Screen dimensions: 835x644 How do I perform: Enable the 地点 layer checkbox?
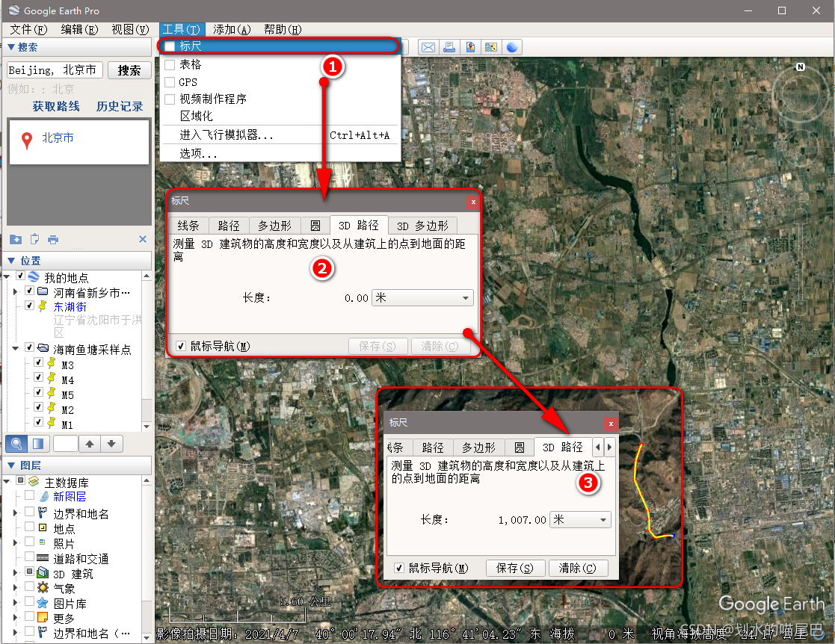pos(29,527)
